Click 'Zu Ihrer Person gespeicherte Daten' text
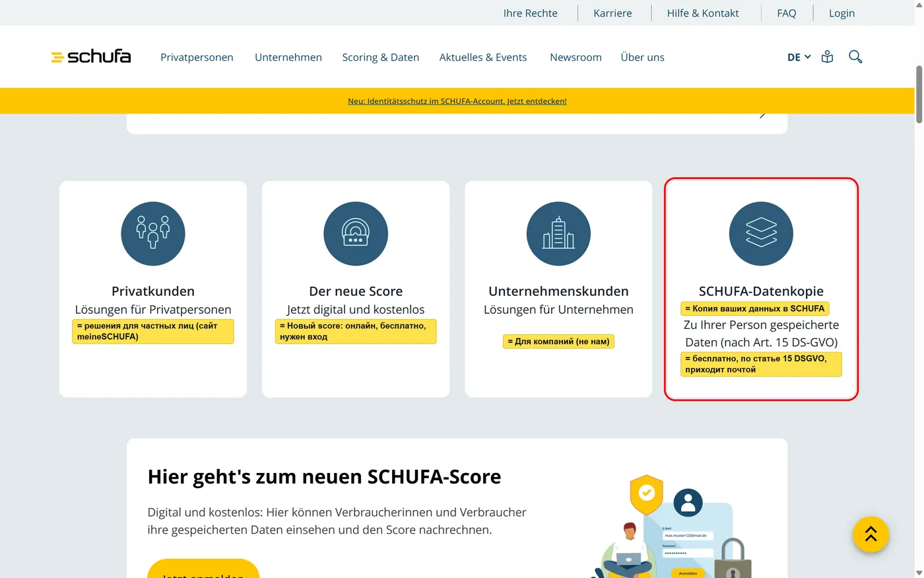Image resolution: width=924 pixels, height=578 pixels. tap(761, 334)
